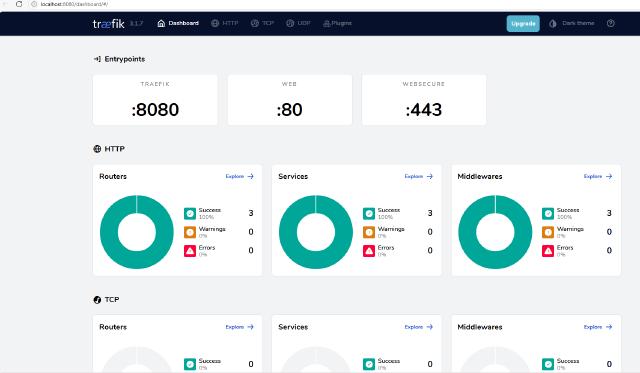
Task: Open the HTTP navigation tab
Action: click(x=224, y=23)
